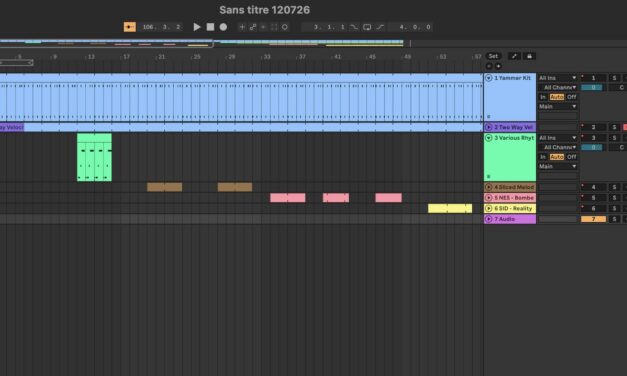Toggle track 6 activator button

[593, 208]
